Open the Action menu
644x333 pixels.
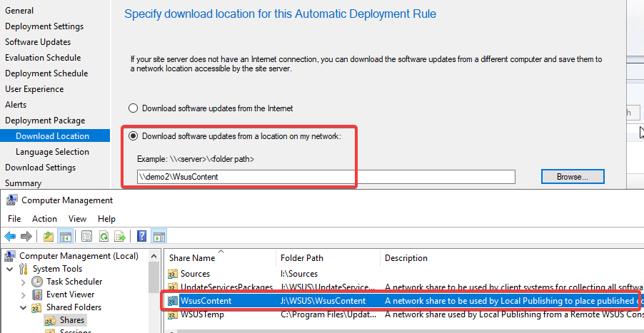point(44,219)
